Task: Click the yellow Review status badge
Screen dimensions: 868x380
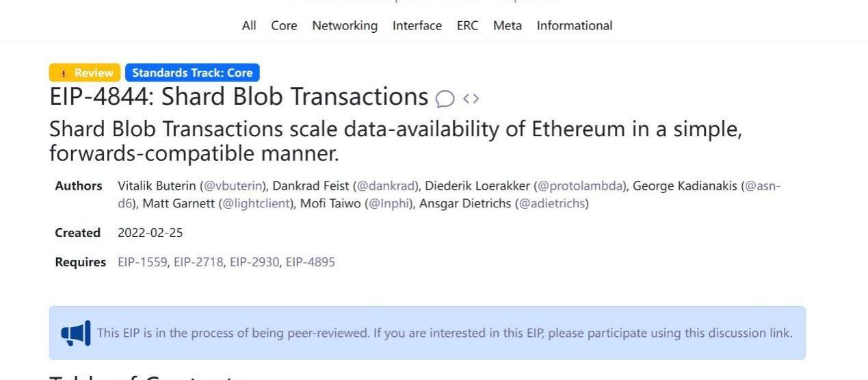Action: 85,73
